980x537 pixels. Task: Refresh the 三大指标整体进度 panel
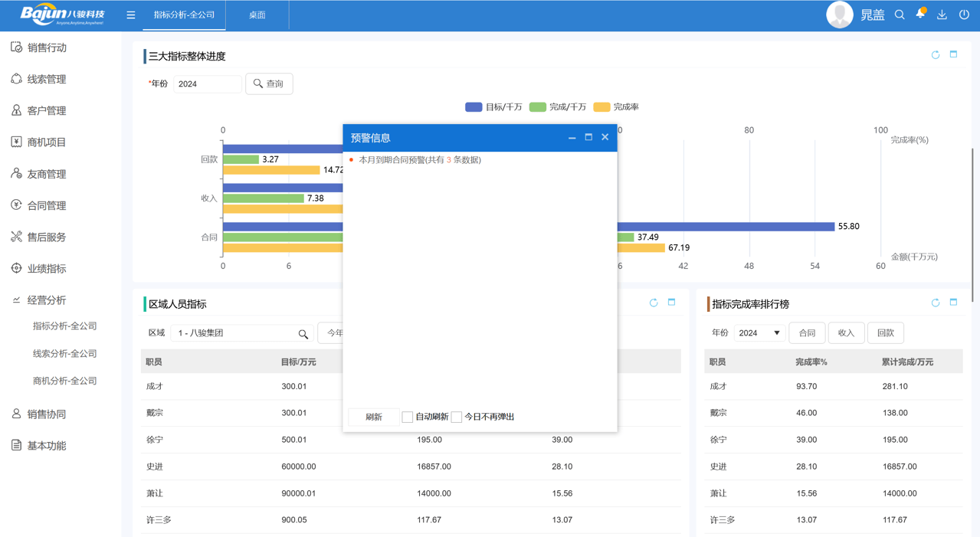pos(935,54)
